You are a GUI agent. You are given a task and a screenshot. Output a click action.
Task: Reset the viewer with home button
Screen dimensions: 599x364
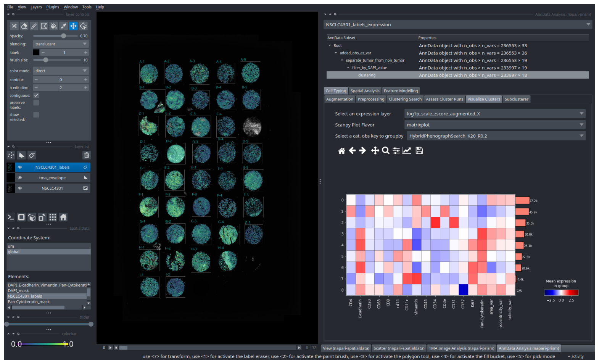(63, 217)
